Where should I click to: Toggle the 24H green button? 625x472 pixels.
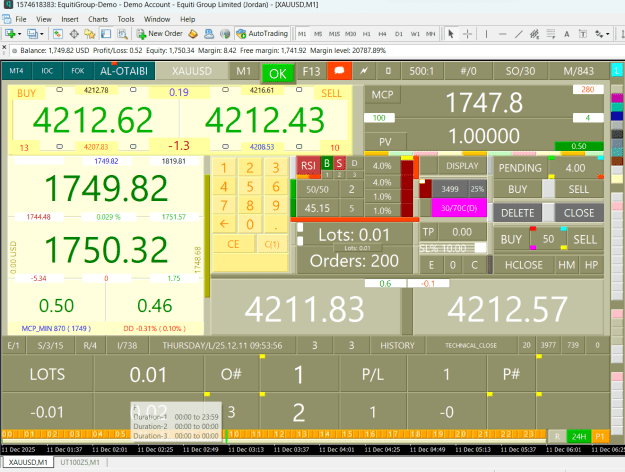(x=579, y=437)
